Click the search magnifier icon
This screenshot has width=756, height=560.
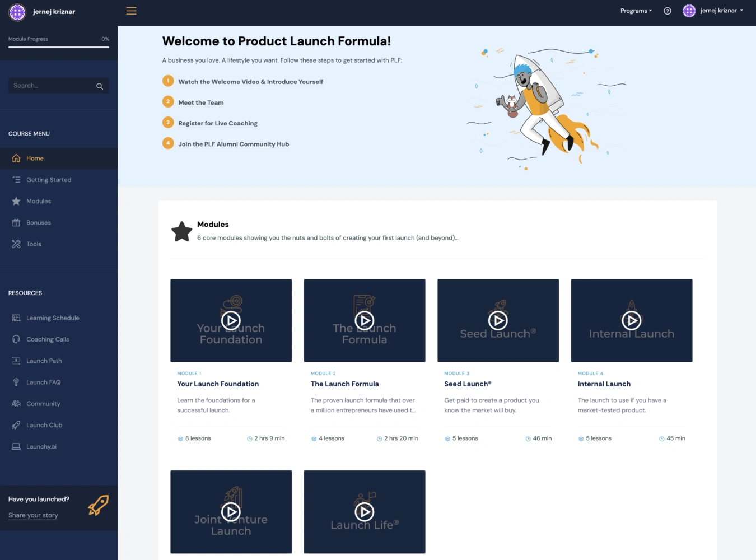pyautogui.click(x=100, y=86)
